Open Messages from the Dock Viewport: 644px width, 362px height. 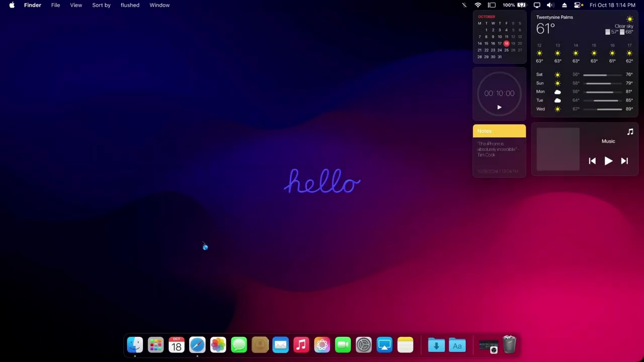(x=239, y=345)
